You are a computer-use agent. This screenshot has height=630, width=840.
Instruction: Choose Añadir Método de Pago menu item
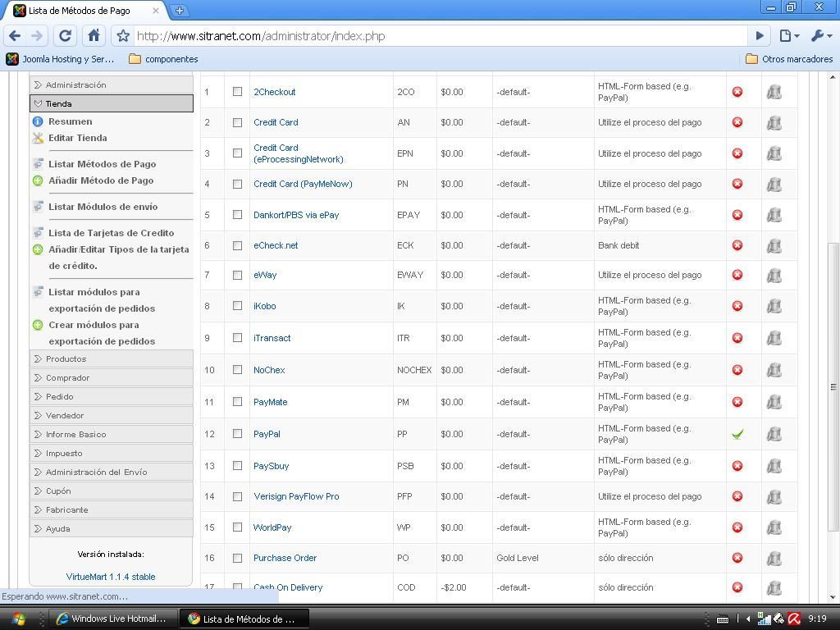pos(101,180)
